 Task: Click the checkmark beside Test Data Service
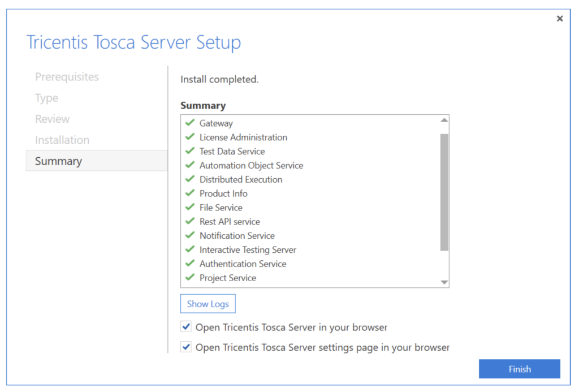(190, 150)
